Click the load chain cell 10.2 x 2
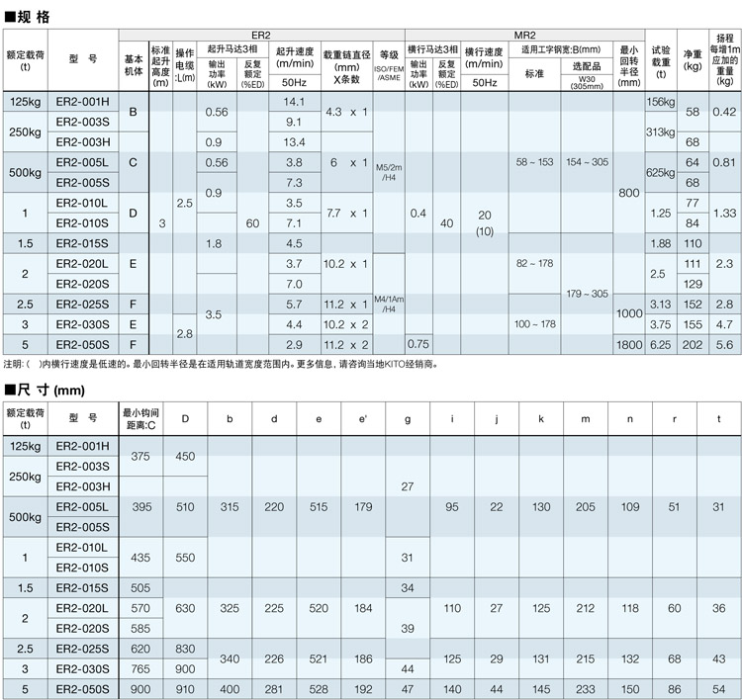Image resolution: width=742 pixels, height=700 pixels. (346, 325)
